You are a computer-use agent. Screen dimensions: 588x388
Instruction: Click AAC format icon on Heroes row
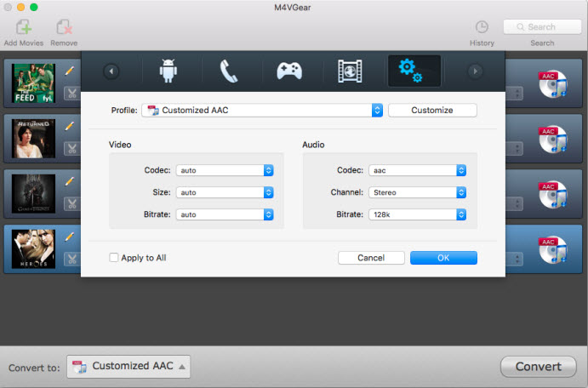pos(553,249)
